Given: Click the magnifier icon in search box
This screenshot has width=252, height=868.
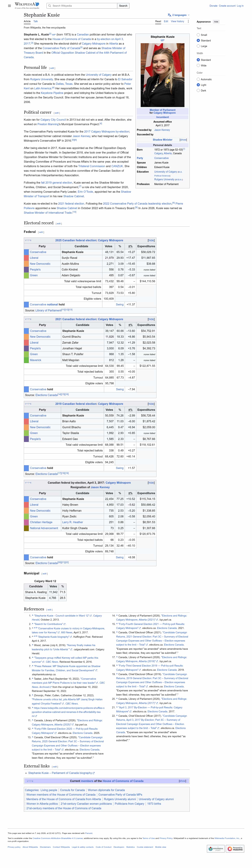Looking at the screenshot, I should 50,6.
